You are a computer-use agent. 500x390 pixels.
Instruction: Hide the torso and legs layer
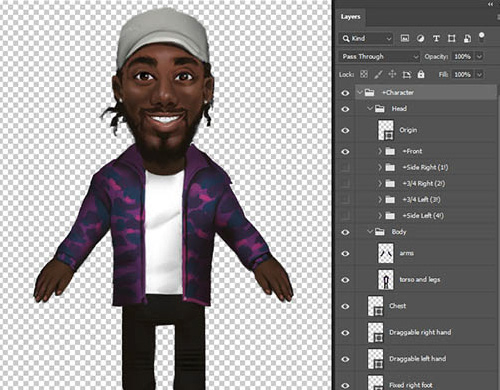pyautogui.click(x=345, y=280)
